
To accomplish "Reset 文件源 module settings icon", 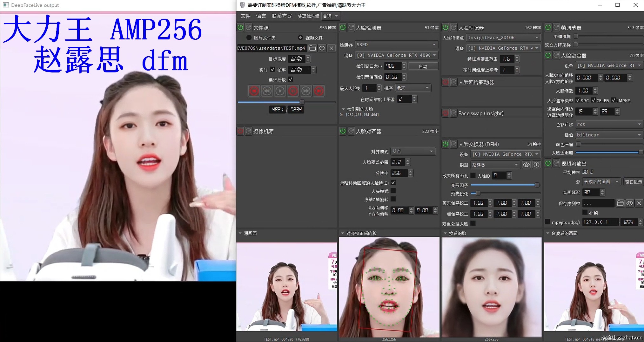I will pyautogui.click(x=249, y=28).
